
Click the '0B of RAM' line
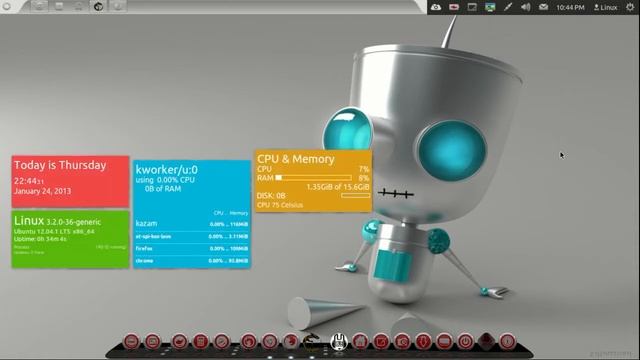point(163,189)
